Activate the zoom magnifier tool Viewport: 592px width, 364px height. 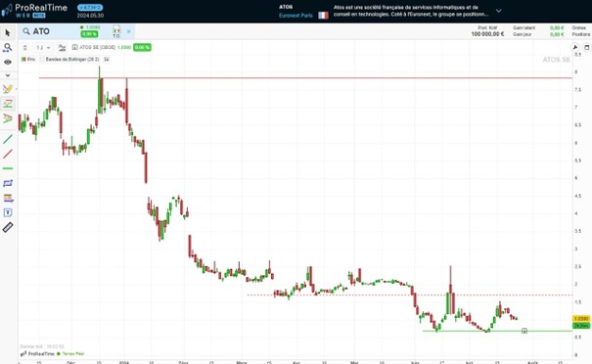coord(8,48)
